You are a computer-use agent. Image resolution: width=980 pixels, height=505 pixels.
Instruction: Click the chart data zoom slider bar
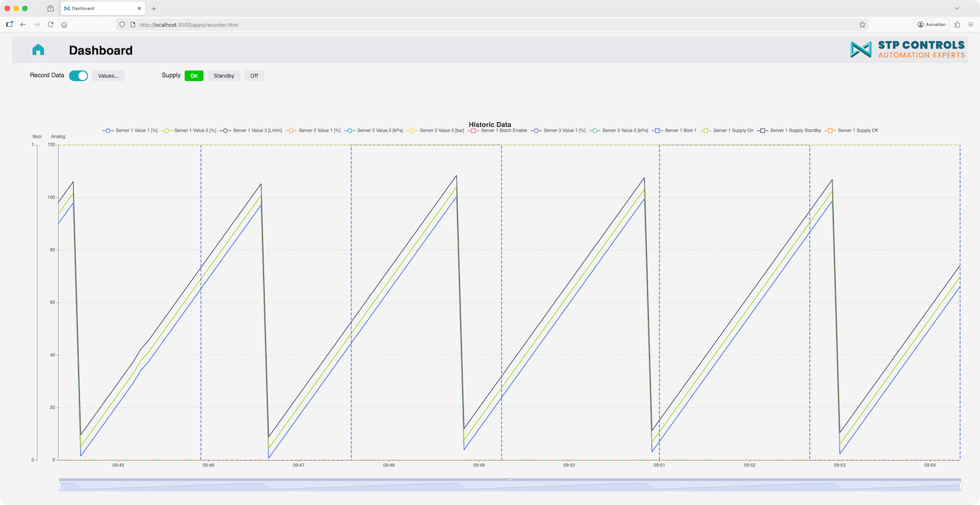click(x=510, y=485)
